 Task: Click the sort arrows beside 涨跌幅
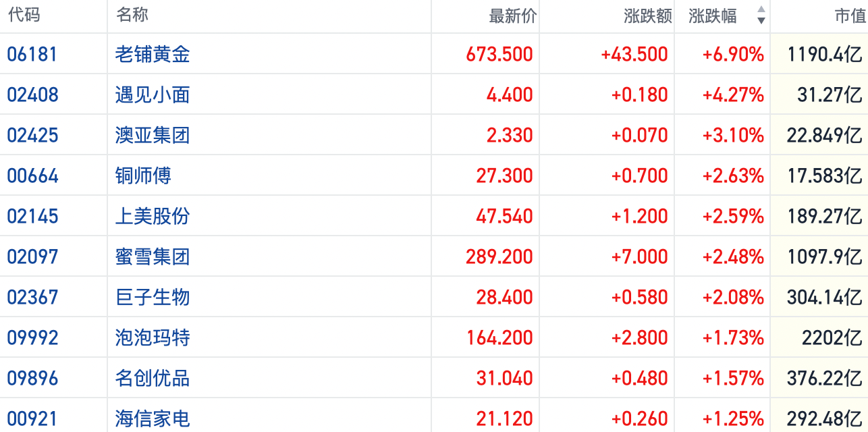pyautogui.click(x=761, y=15)
